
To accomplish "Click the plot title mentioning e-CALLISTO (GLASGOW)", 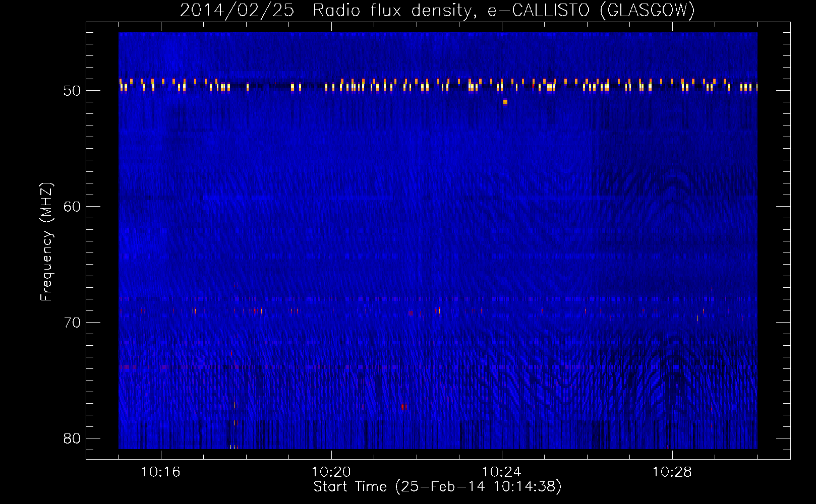I will pos(437,10).
